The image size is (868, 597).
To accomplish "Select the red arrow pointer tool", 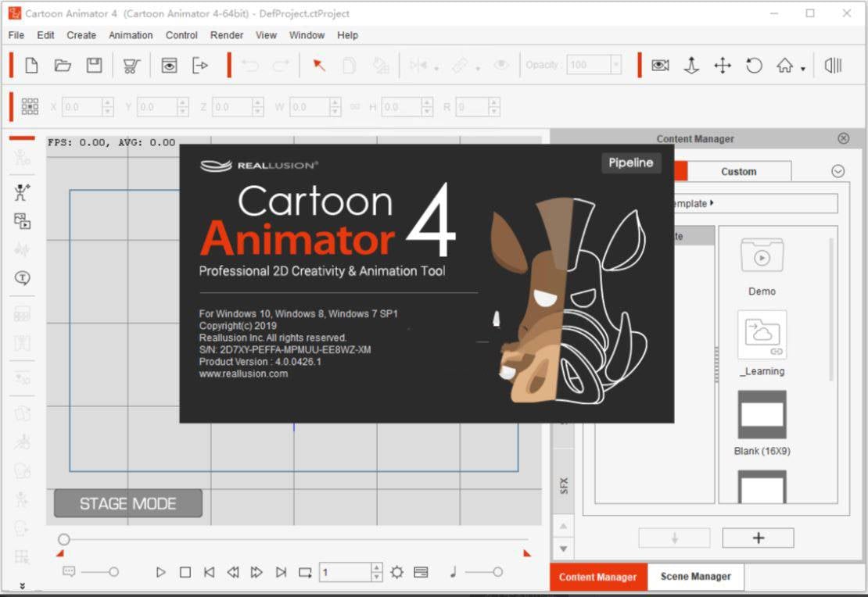I will [319, 66].
